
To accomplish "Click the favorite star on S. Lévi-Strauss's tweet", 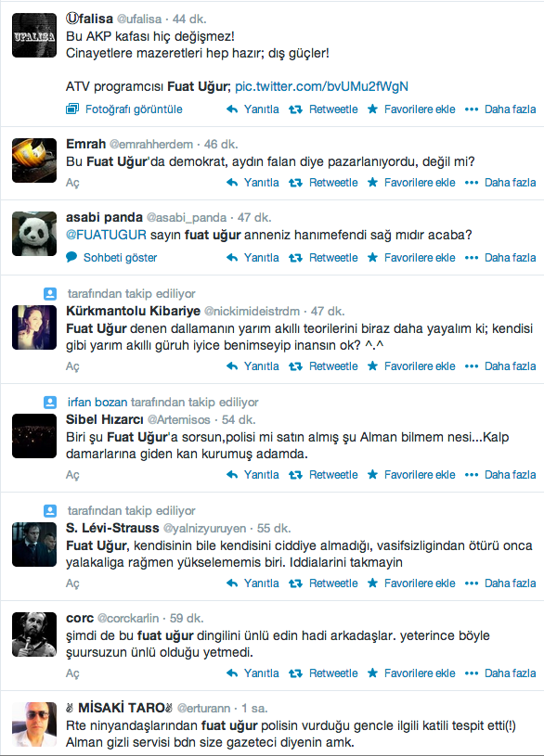I will (x=372, y=583).
